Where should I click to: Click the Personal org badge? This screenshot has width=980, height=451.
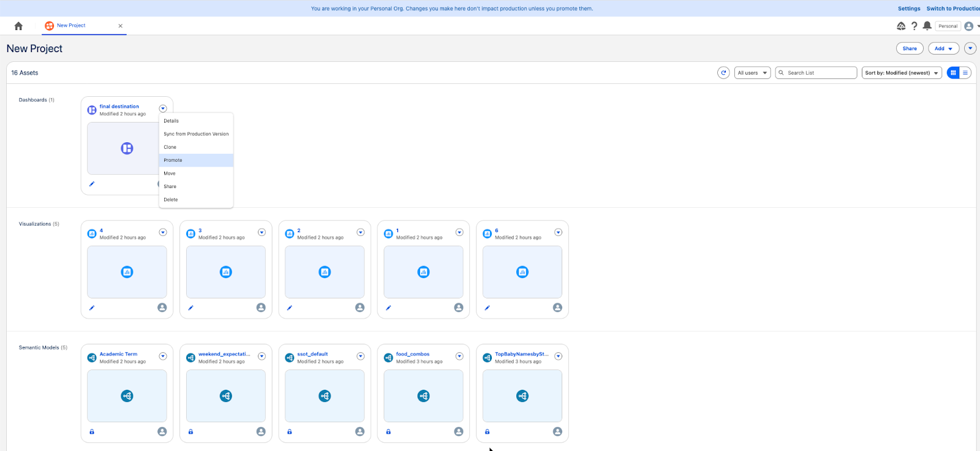(948, 26)
